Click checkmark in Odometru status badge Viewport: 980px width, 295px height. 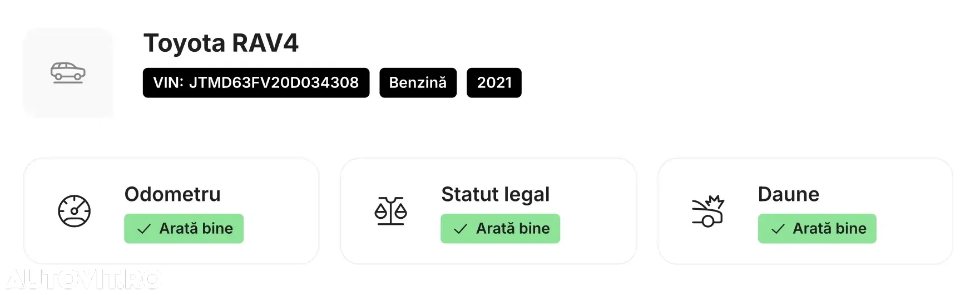click(x=144, y=229)
